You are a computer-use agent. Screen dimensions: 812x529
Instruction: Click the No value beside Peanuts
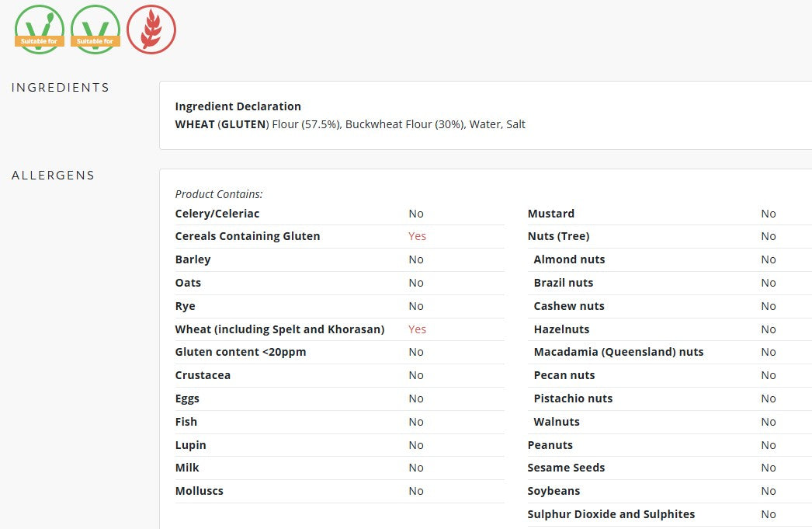pyautogui.click(x=768, y=445)
